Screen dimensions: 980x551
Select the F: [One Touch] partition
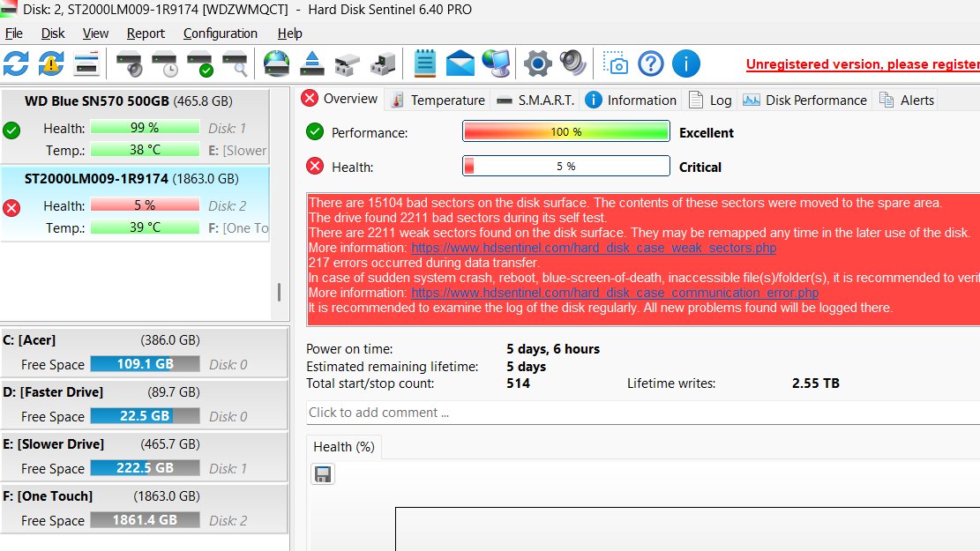tap(145, 508)
